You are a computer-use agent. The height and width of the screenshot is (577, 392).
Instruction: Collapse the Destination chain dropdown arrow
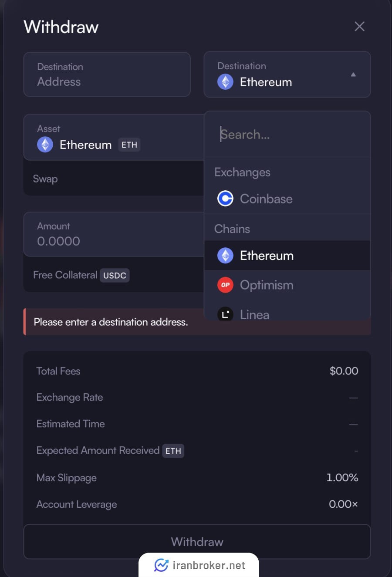(x=353, y=74)
